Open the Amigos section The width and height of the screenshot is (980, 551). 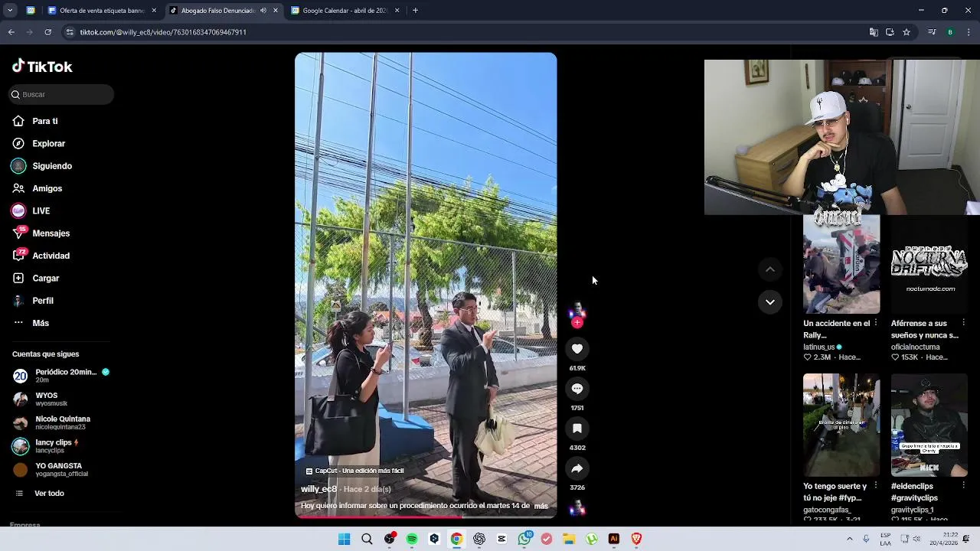click(x=37, y=188)
